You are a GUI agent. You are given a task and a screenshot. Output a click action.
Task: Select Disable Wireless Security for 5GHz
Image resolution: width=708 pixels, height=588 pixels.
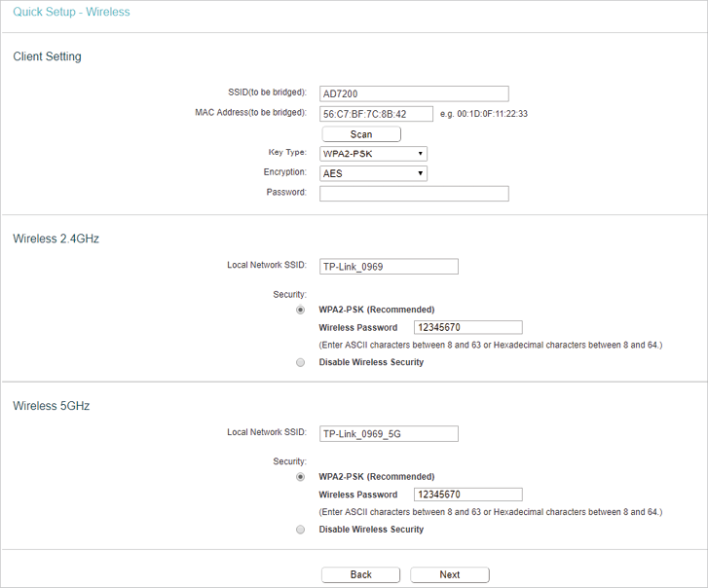point(300,530)
